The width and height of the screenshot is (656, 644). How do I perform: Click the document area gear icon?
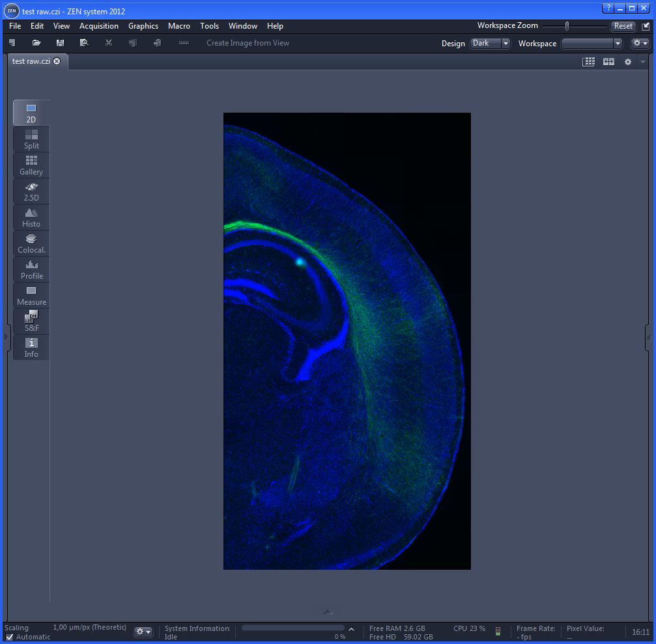pyautogui.click(x=628, y=62)
